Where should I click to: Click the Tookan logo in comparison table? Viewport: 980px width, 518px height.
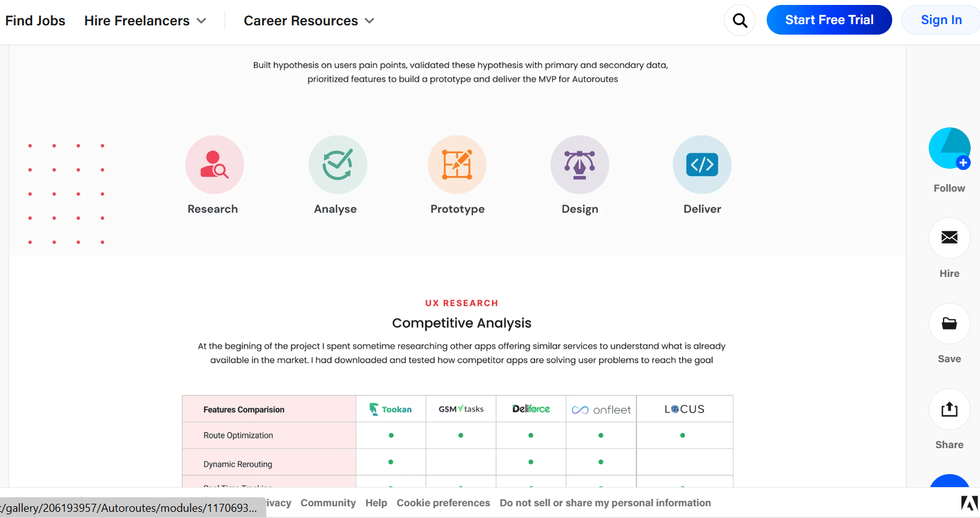391,409
